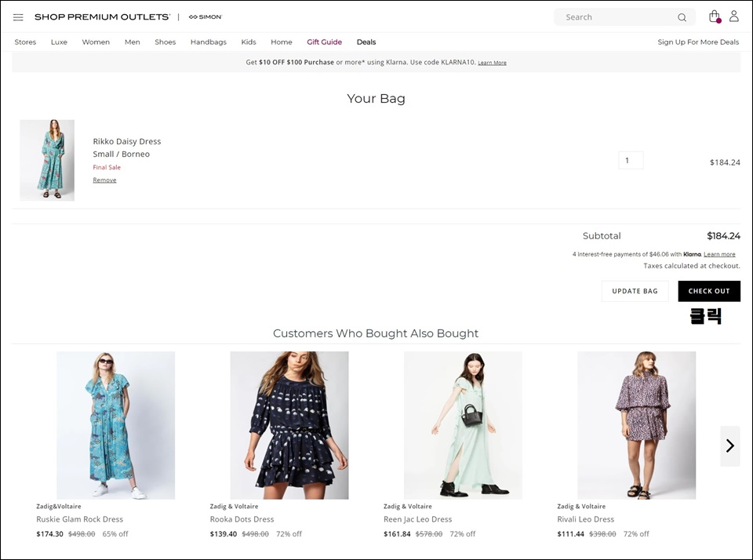This screenshot has height=560, width=753.
Task: Click the Customers Who Bought Also Bought heading
Action: point(376,333)
